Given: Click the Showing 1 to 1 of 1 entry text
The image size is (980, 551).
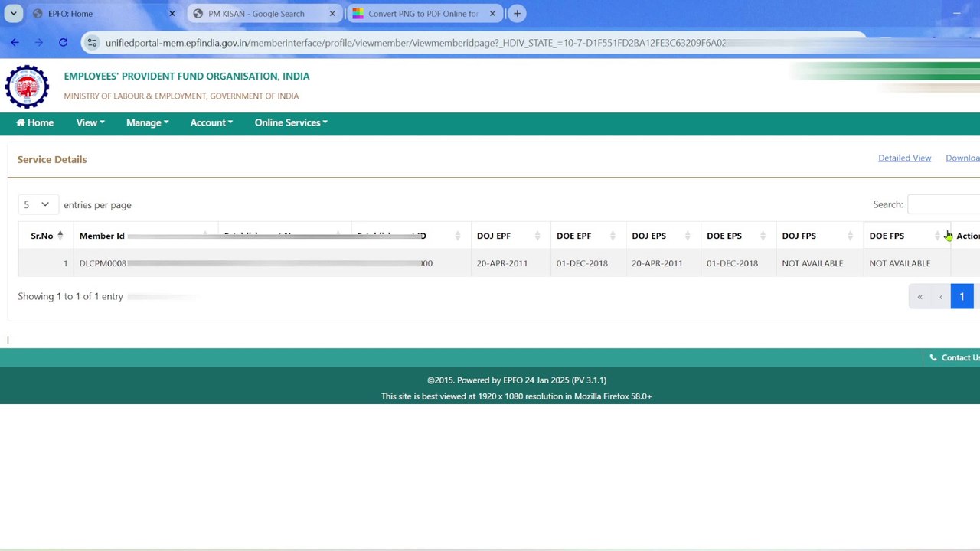Looking at the screenshot, I should (x=70, y=296).
